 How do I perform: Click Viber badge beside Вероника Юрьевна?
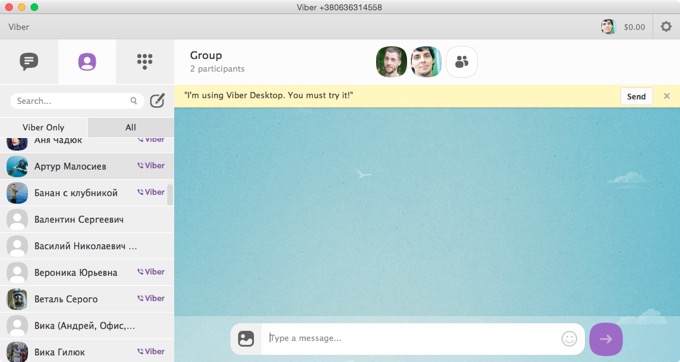[x=151, y=272]
